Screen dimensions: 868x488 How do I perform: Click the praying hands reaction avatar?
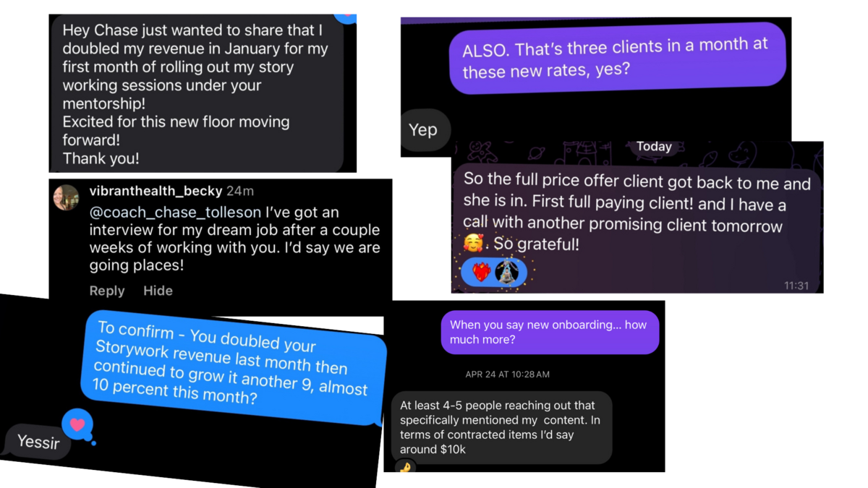[x=507, y=272]
